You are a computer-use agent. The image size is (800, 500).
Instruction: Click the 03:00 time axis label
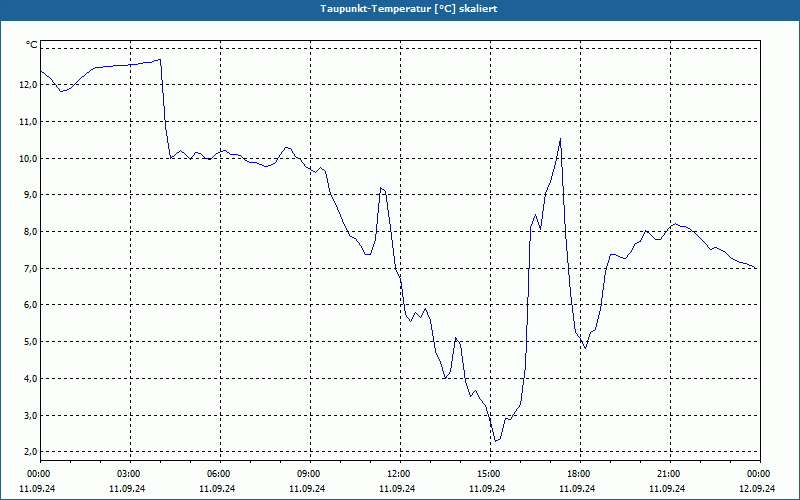pyautogui.click(x=131, y=474)
